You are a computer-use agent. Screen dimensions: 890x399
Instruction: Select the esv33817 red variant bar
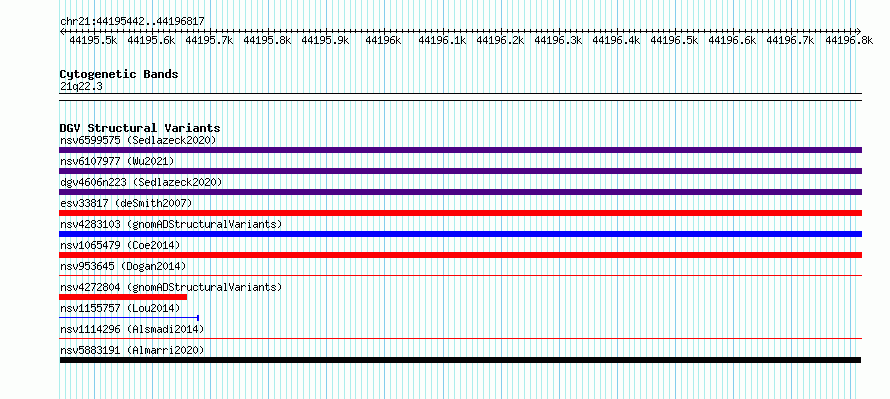(x=460, y=213)
